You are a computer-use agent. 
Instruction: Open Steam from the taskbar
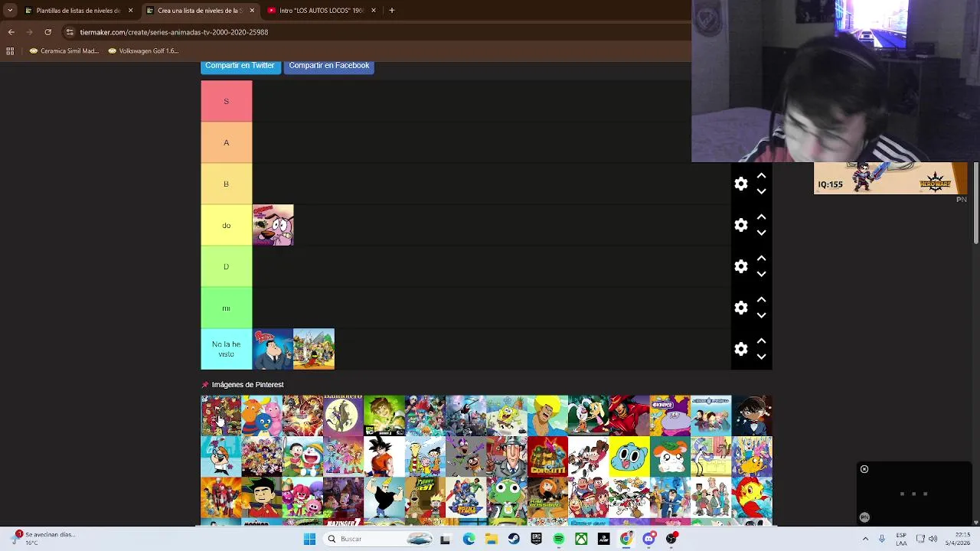[514, 539]
